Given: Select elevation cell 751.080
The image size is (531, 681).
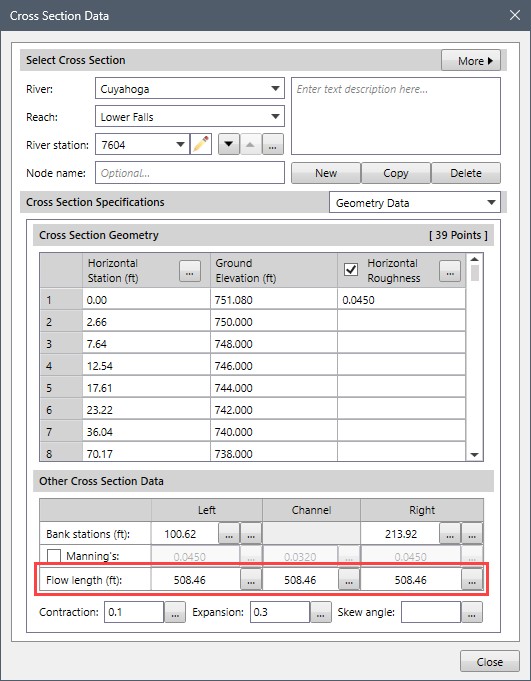Looking at the screenshot, I should pyautogui.click(x=274, y=300).
